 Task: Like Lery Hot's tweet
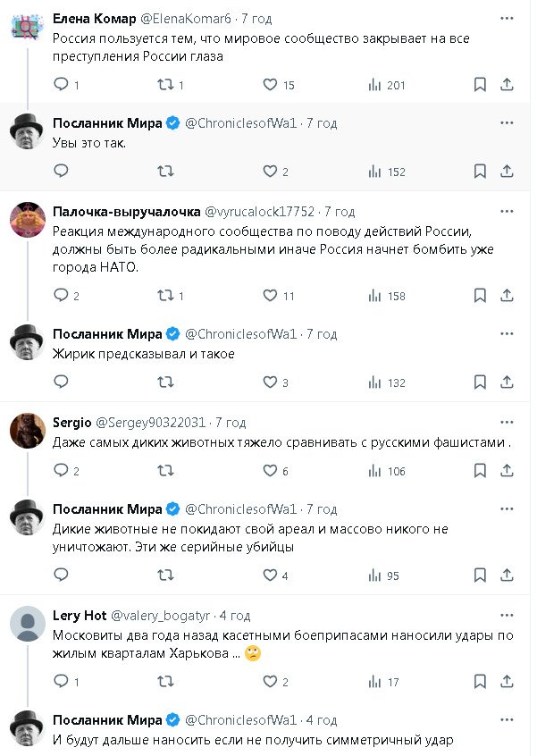click(270, 681)
